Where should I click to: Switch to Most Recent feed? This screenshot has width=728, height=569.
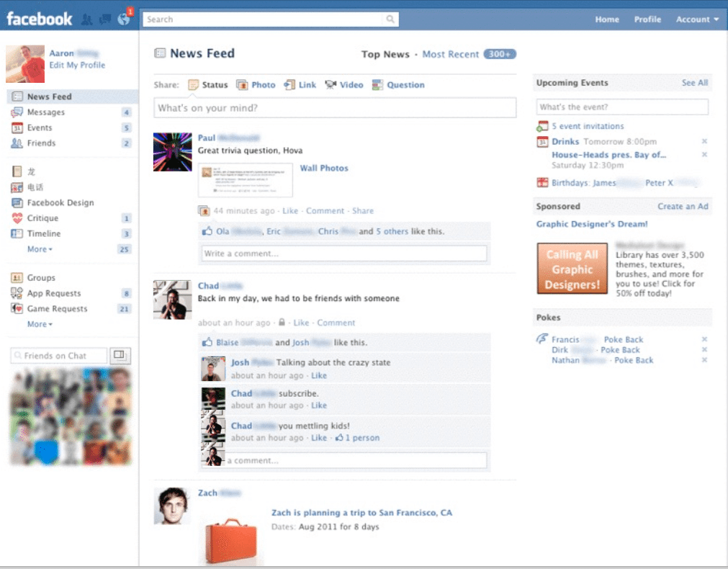point(450,54)
